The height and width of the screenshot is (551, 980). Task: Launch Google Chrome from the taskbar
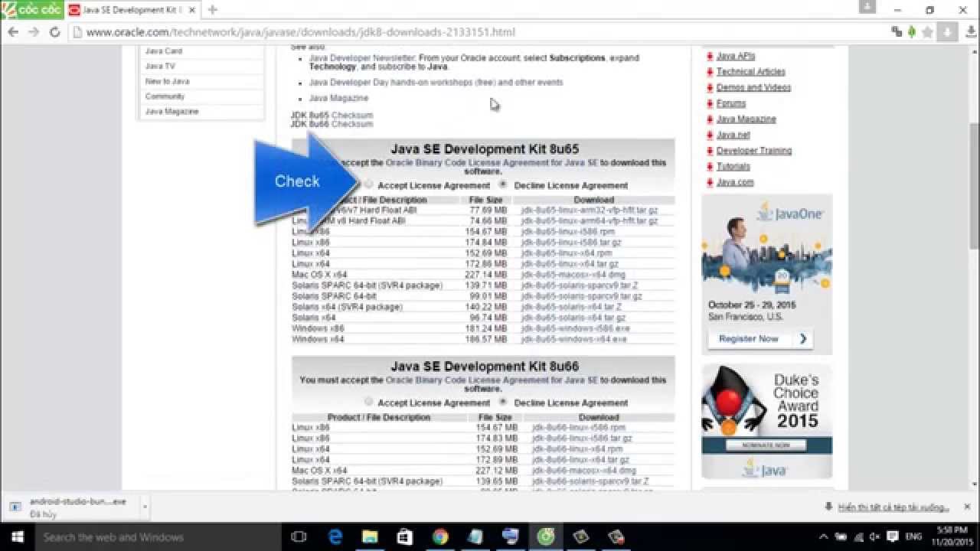(440, 537)
